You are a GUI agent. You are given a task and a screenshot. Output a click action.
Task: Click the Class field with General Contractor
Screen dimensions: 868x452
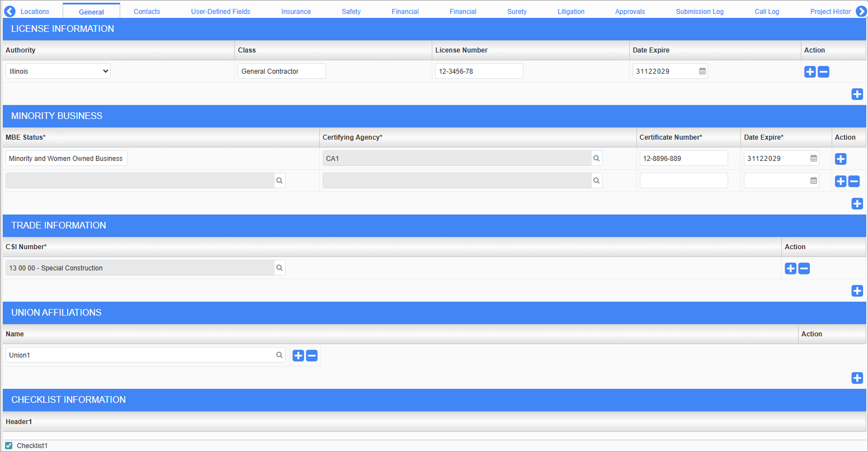click(282, 71)
